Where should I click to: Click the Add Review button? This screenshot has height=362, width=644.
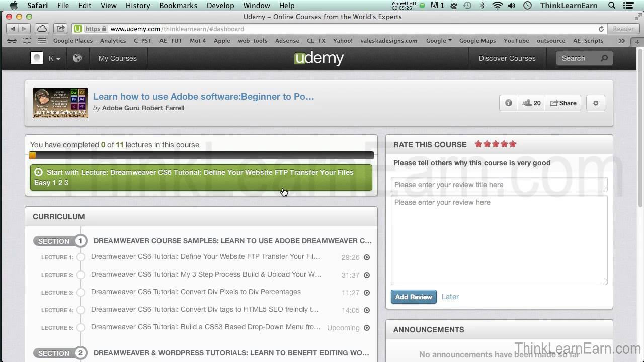pos(414,297)
